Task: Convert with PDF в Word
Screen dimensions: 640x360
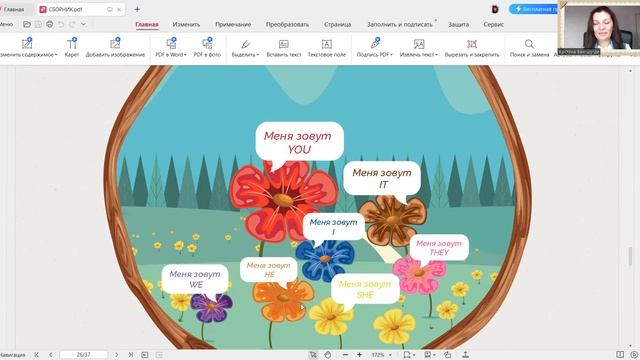Action: (x=171, y=47)
